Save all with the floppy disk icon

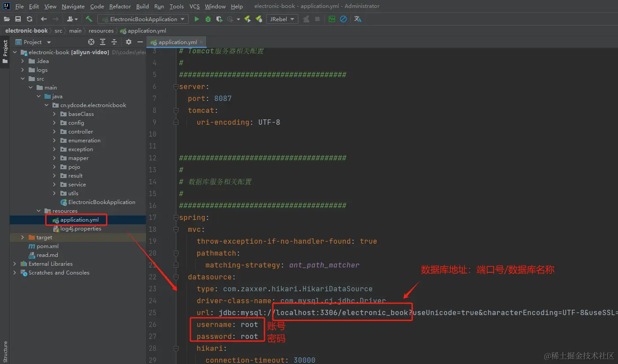pos(18,19)
